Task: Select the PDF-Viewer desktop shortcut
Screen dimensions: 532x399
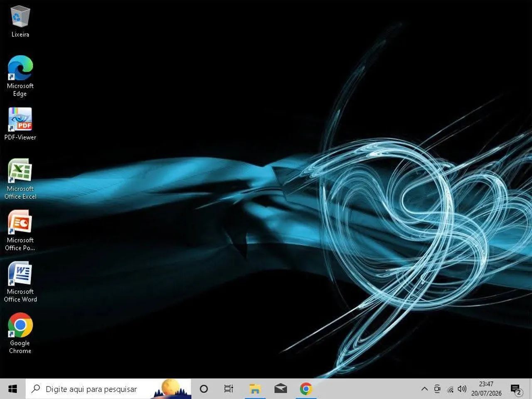Action: (x=20, y=124)
